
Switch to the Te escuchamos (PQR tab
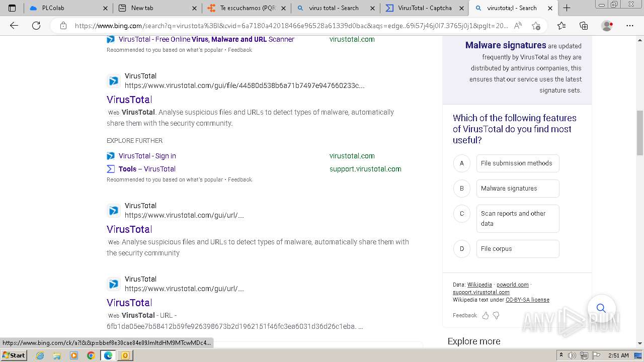coord(247,8)
